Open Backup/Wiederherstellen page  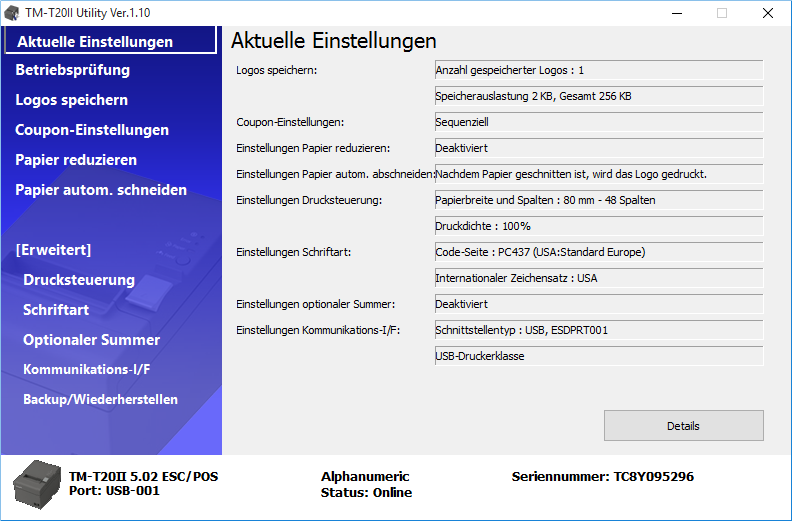point(100,400)
